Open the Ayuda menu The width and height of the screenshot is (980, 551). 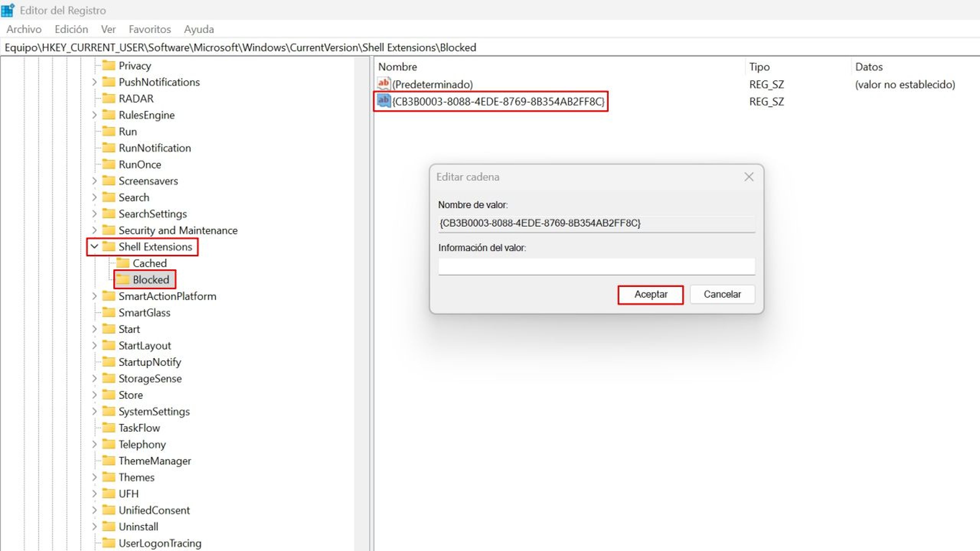coord(199,29)
